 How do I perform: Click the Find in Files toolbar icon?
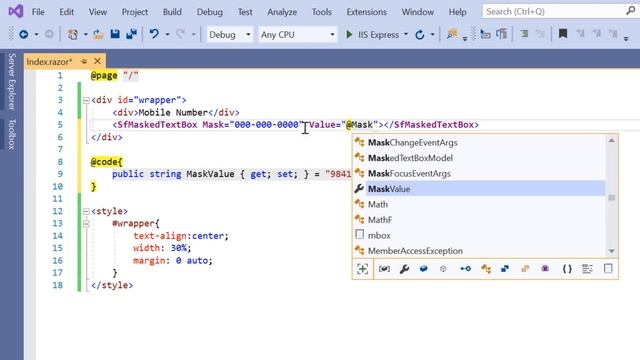click(451, 34)
